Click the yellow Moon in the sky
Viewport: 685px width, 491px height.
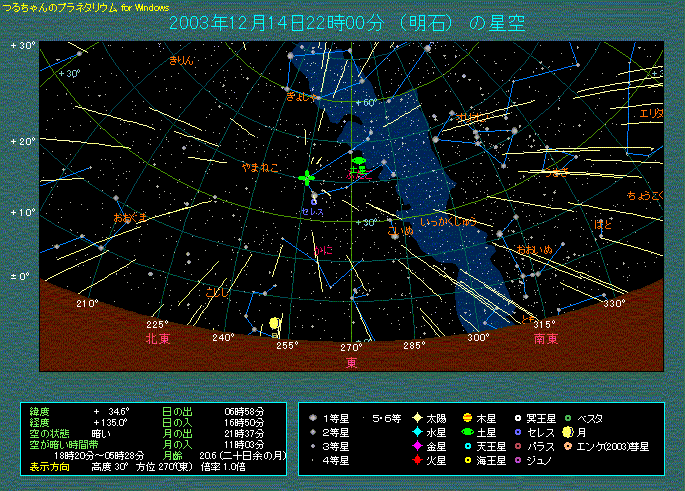point(273,323)
